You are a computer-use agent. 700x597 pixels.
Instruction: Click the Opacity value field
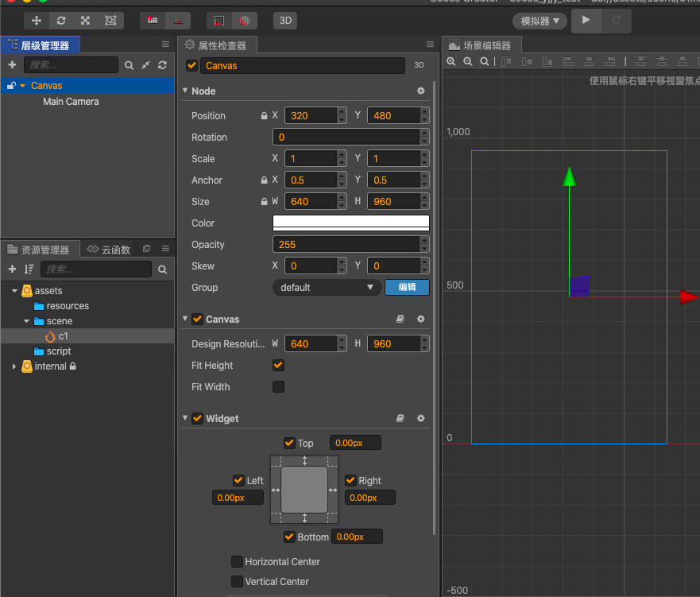coord(346,245)
